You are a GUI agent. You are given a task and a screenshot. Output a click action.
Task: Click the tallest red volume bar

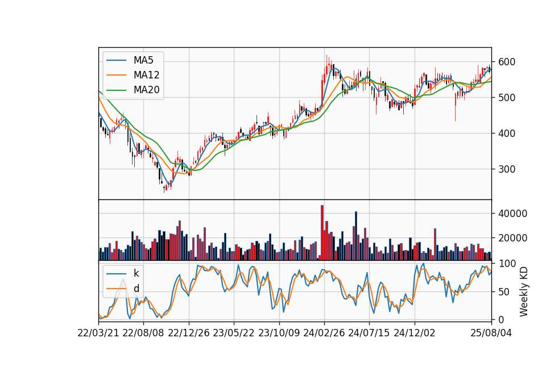[x=322, y=233]
